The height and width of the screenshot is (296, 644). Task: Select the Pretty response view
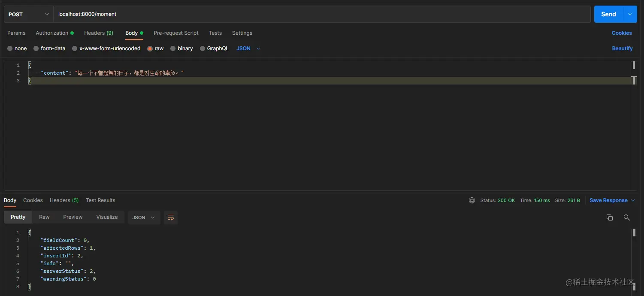pos(18,217)
